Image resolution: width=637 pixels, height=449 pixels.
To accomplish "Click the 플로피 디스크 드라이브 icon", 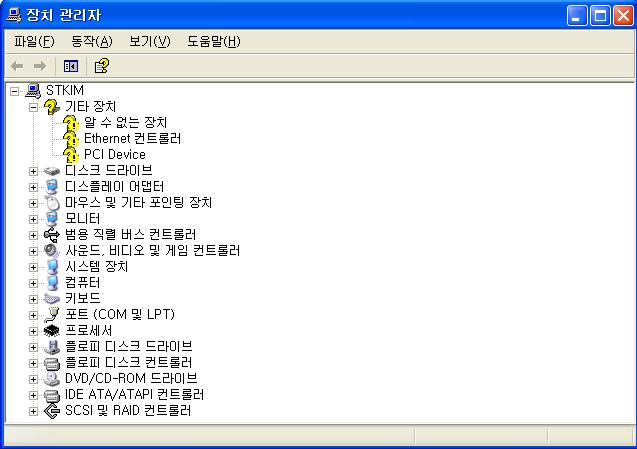I will click(52, 347).
